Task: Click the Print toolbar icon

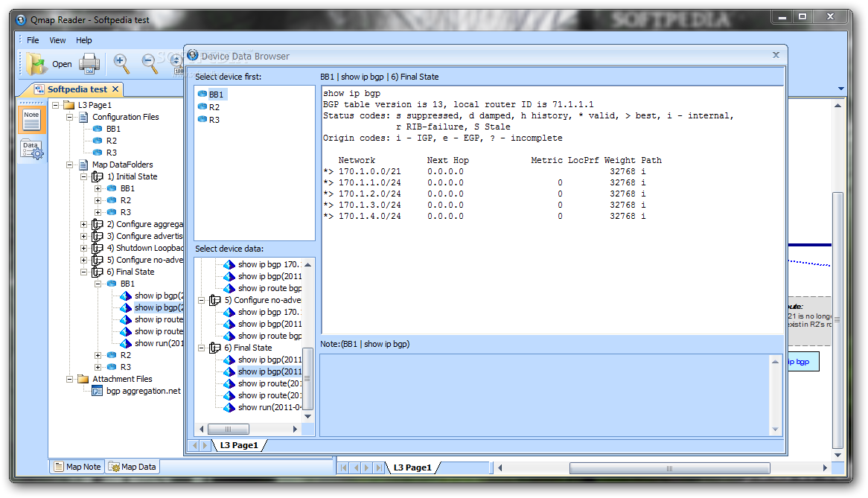Action: 89,63
